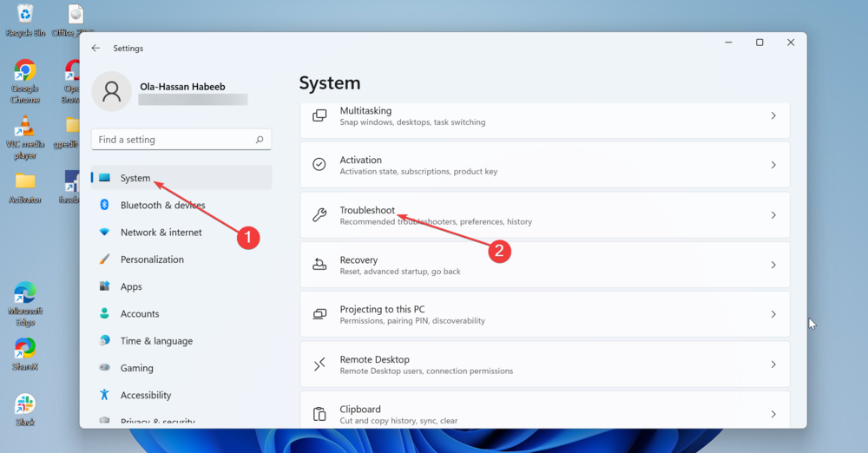Open the Recovery settings row

click(545, 265)
